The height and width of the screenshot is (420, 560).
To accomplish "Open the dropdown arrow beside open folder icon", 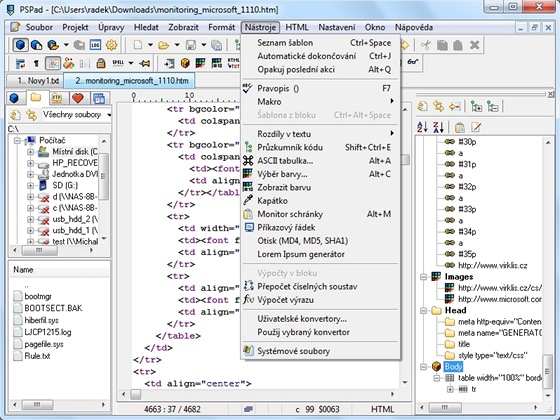I will [x=177, y=45].
